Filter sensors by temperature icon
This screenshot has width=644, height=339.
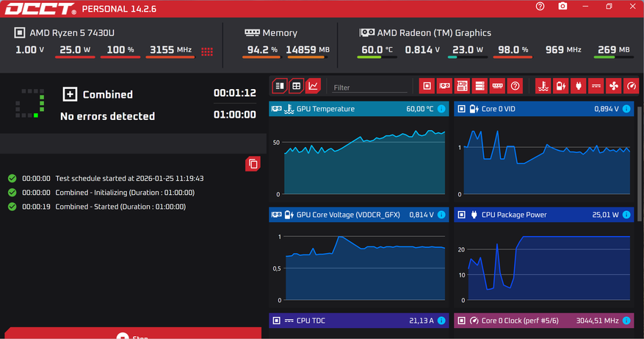pyautogui.click(x=543, y=86)
